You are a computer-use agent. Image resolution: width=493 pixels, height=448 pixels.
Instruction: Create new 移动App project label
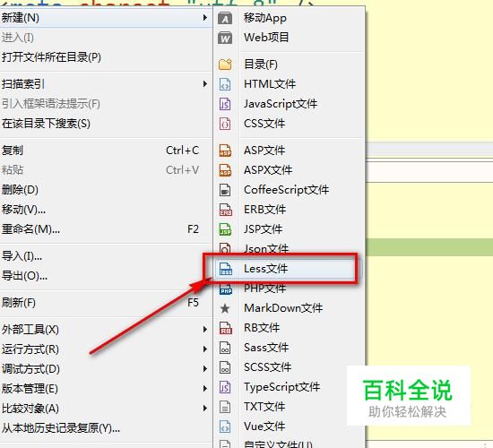pyautogui.click(x=265, y=18)
